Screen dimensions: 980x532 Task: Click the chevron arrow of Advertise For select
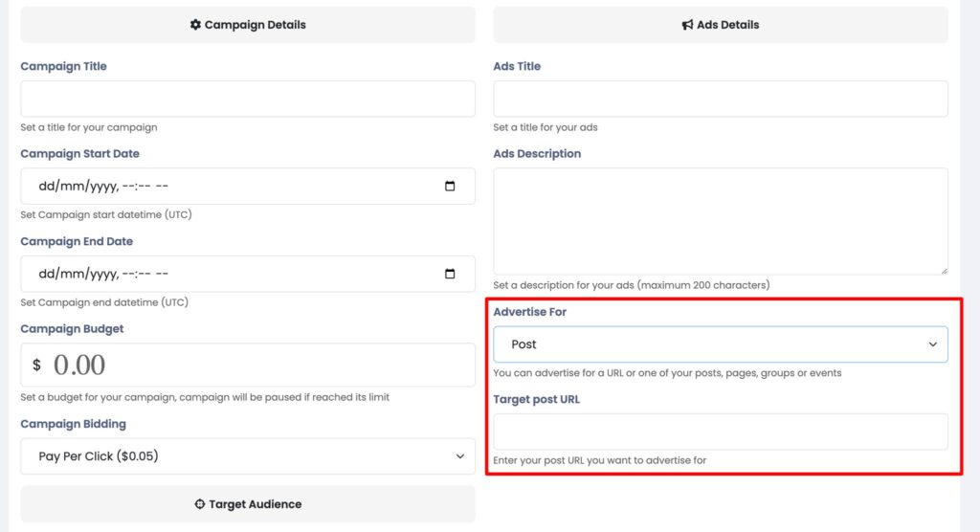coord(932,344)
